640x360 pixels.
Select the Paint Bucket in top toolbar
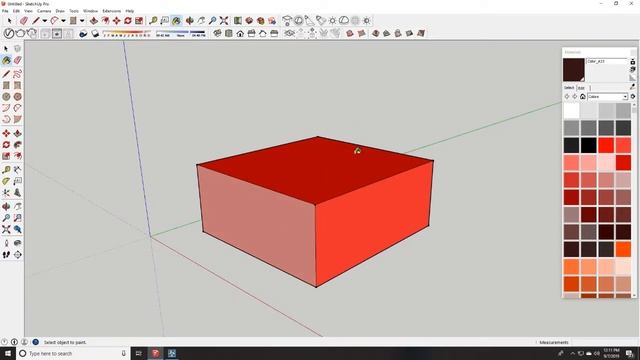tap(176, 20)
